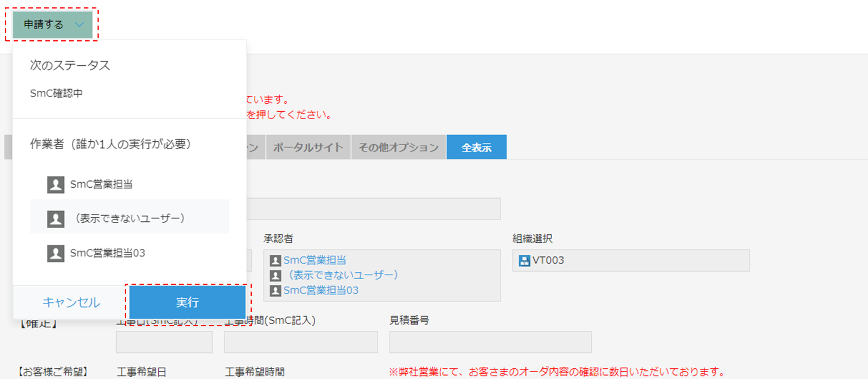This screenshot has height=379, width=868.
Task: Click the 承認者 field label
Action: click(278, 239)
